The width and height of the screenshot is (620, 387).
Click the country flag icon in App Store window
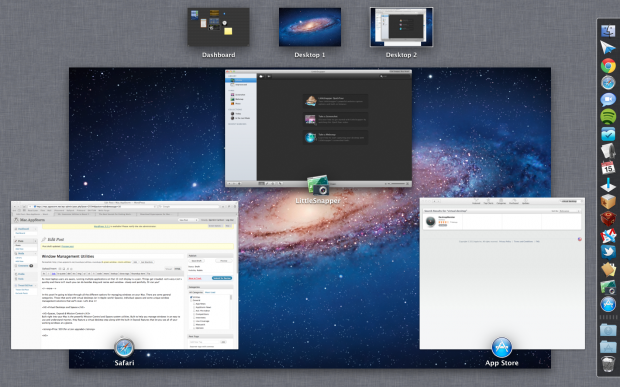(x=580, y=239)
